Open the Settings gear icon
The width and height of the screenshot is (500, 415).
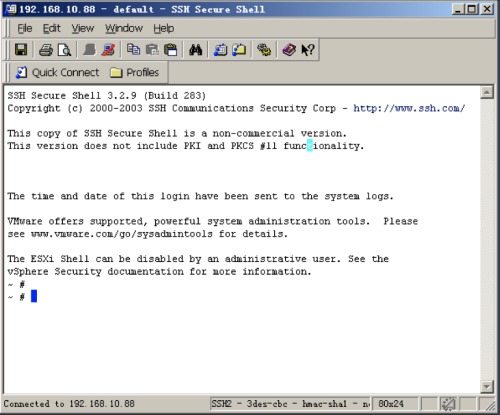point(264,50)
